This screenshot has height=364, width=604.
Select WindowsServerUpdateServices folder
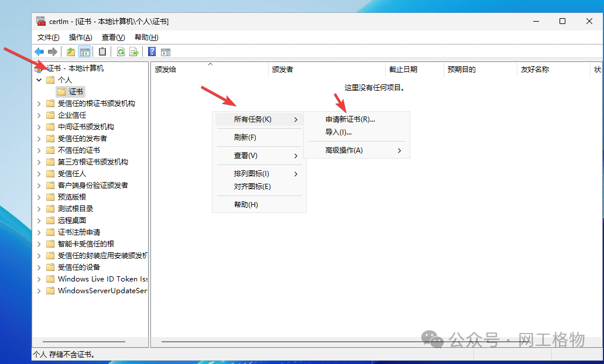click(97, 291)
